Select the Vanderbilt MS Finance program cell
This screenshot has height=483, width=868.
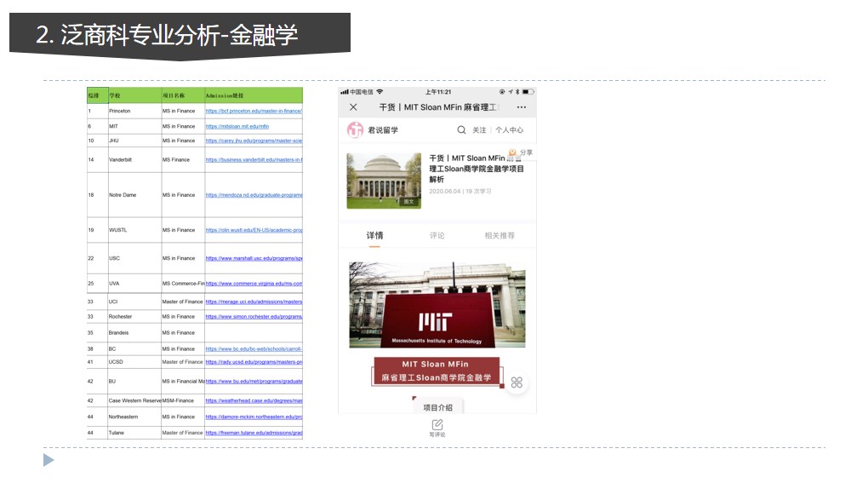pyautogui.click(x=183, y=159)
